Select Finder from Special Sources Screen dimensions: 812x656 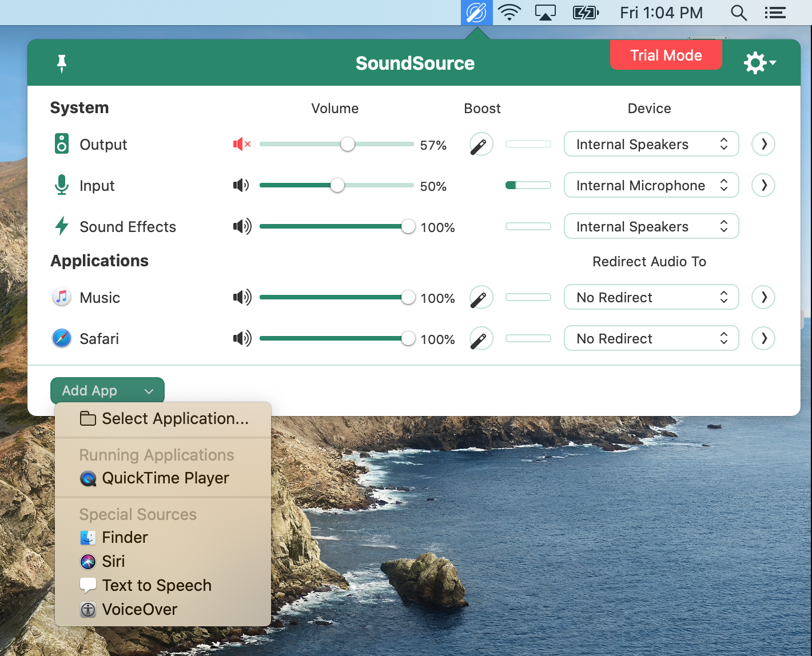click(x=163, y=538)
